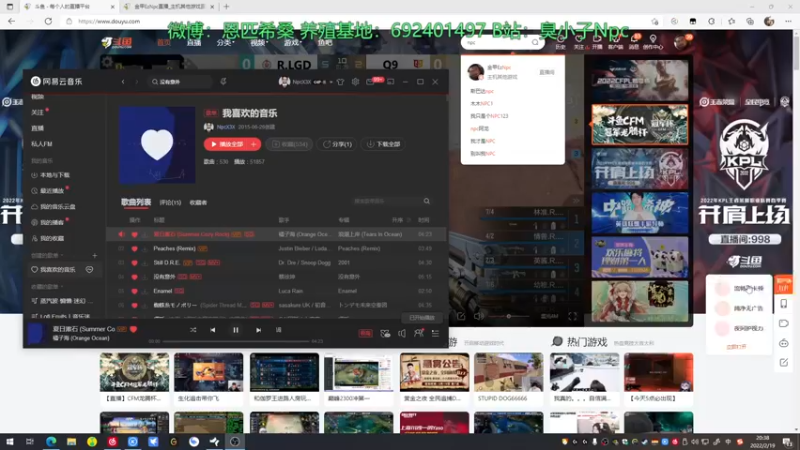Viewport: 800px width, 450px height.
Task: Open the listen-together icon in player bar
Action: 419,333
